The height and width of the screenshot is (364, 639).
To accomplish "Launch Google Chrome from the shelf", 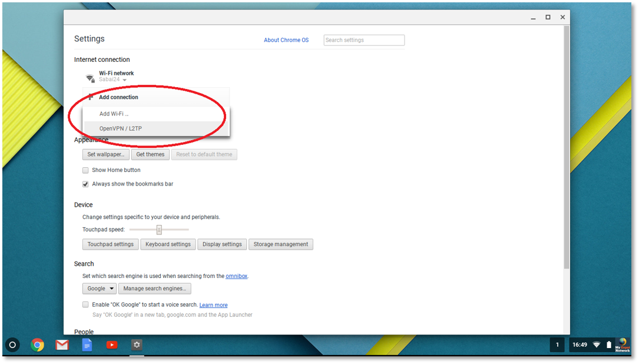I will 37,345.
